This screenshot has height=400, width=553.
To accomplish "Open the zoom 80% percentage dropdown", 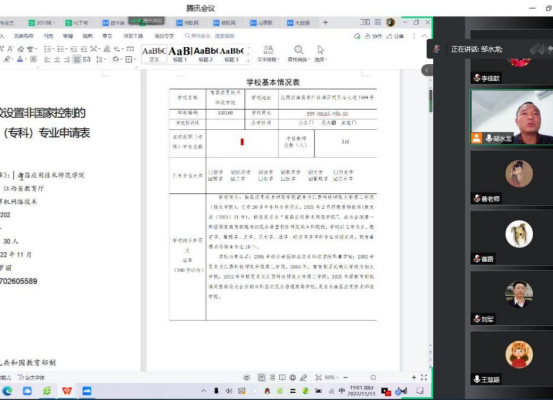I will [331, 377].
